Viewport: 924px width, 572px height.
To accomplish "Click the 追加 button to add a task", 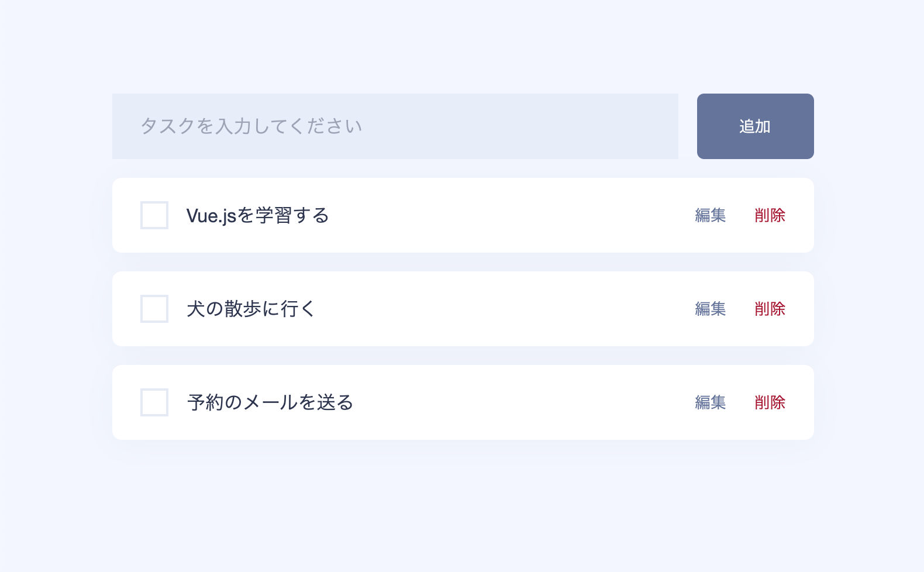I will pos(755,126).
